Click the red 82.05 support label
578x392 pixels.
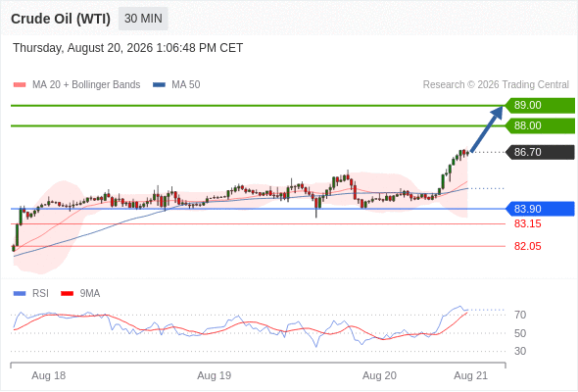527,246
